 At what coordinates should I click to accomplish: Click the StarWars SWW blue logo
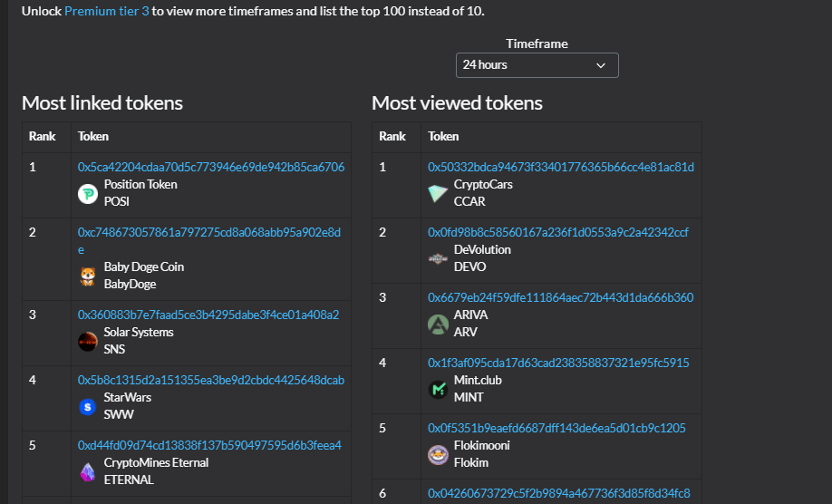coord(88,406)
